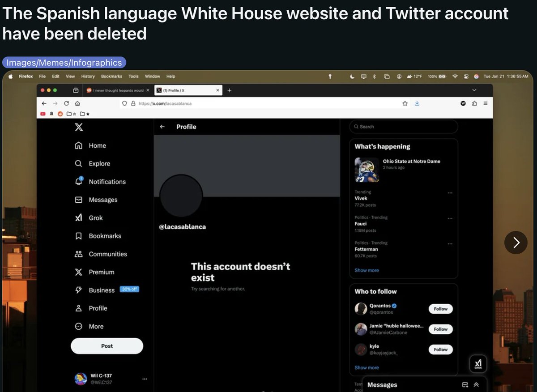Viewport: 537px width, 392px height.
Task: Click the back arrow beside Profile header
Action: 162,127
